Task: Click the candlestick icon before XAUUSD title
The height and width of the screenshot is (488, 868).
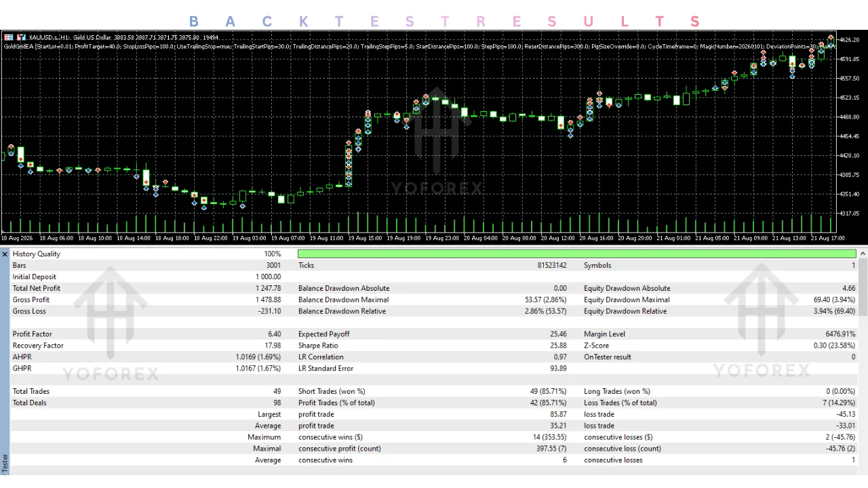Action: pos(20,37)
